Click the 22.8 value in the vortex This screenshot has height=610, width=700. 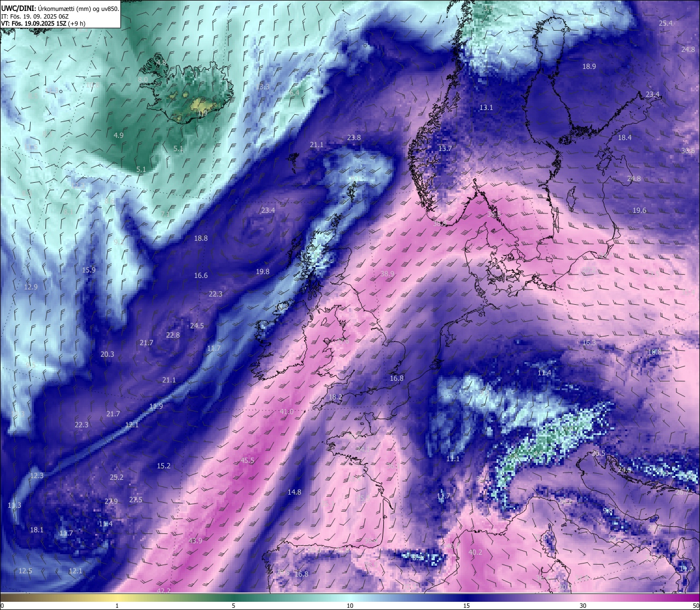[x=173, y=335]
